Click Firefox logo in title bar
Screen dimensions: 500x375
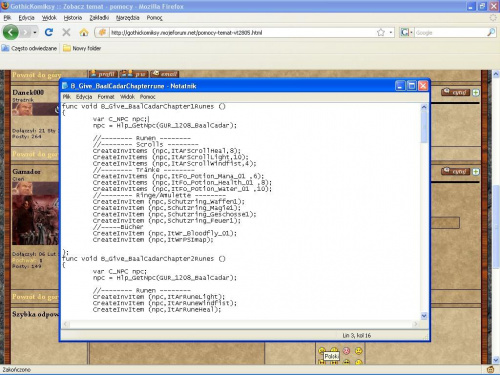(x=5, y=6)
